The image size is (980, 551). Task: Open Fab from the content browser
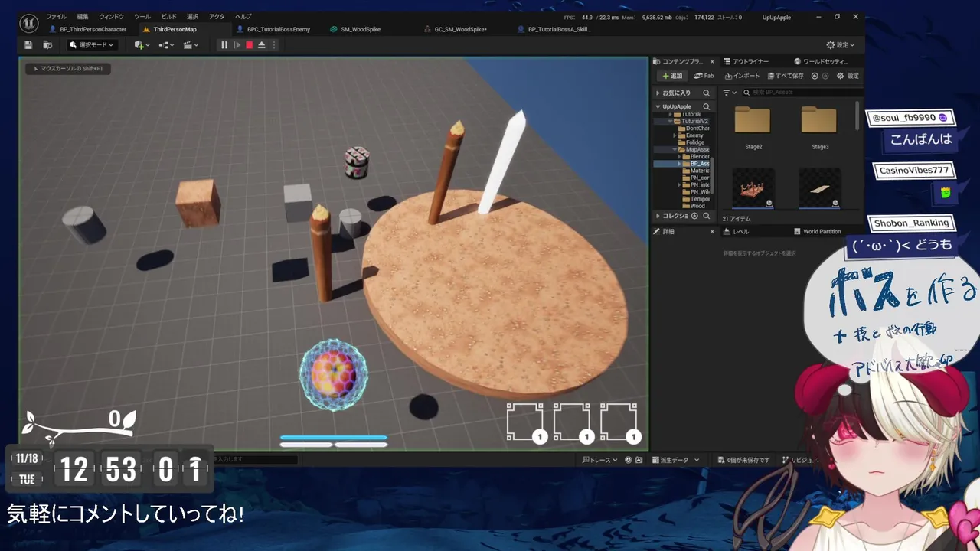coord(704,76)
